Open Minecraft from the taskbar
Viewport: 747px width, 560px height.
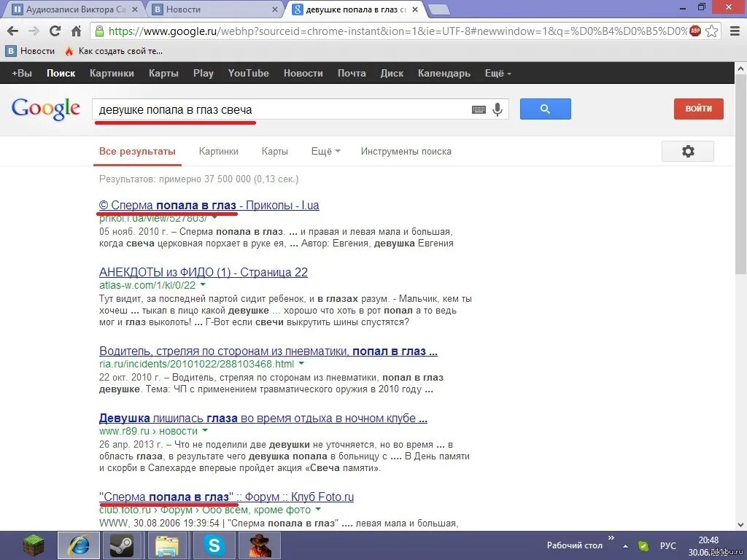34,545
